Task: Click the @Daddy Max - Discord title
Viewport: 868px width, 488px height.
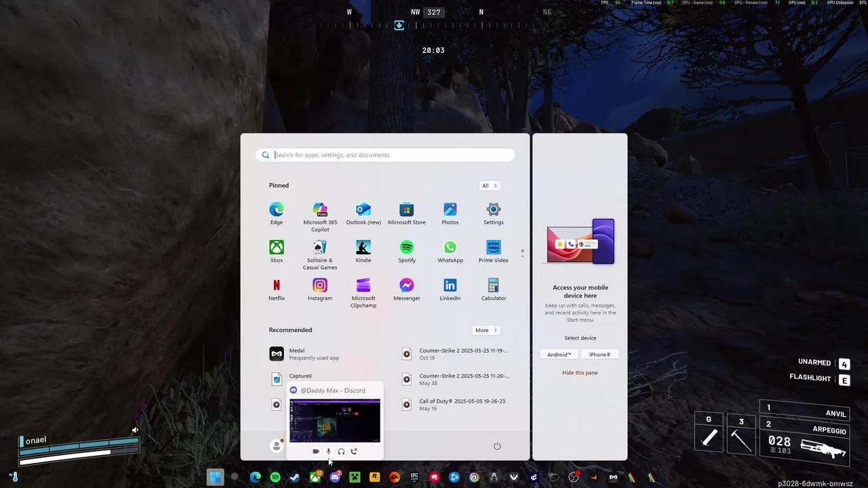Action: click(x=333, y=390)
